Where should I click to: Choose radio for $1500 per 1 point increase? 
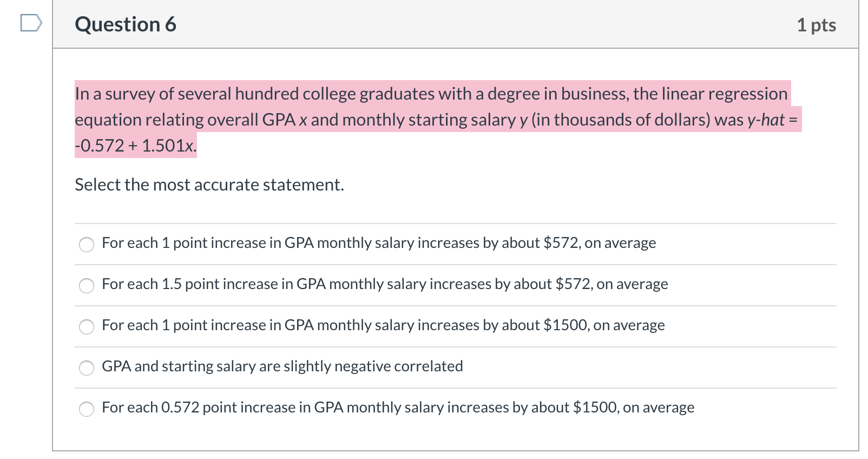click(x=87, y=327)
